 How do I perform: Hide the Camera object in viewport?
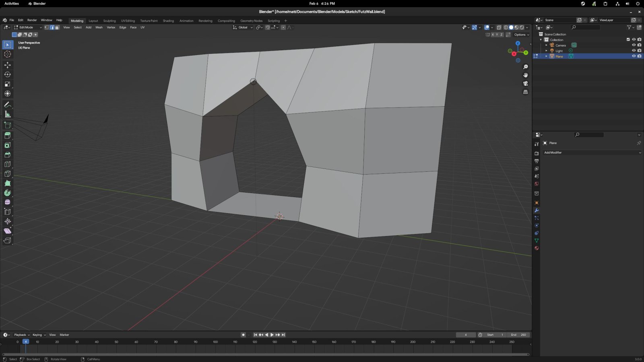click(x=634, y=45)
